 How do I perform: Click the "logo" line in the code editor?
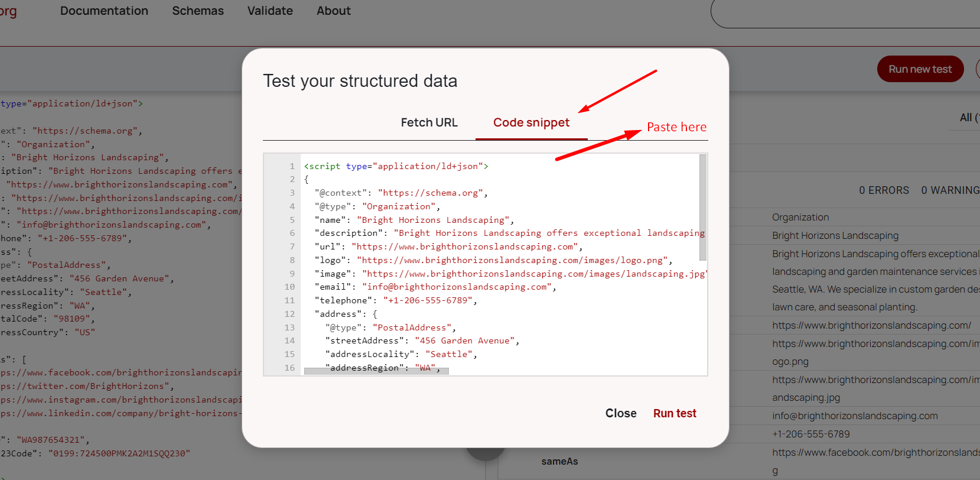coord(494,260)
